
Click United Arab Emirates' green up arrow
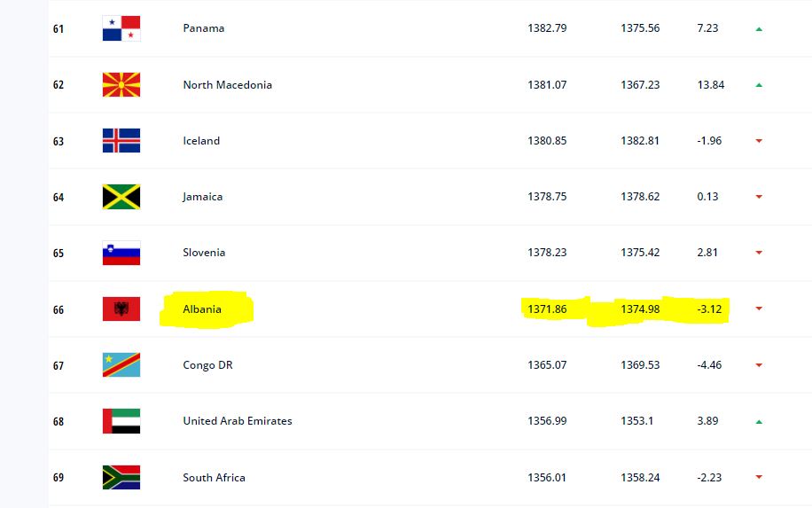coord(759,422)
